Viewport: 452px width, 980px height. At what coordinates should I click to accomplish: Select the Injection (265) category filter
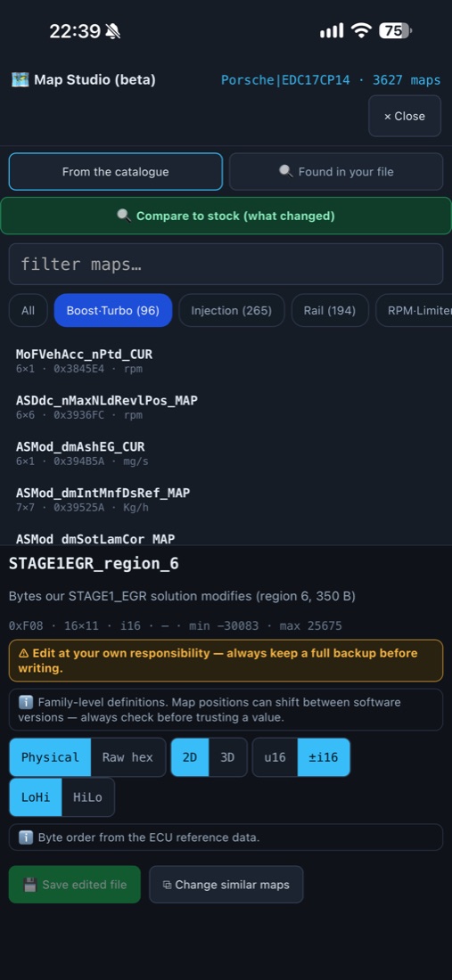click(231, 310)
